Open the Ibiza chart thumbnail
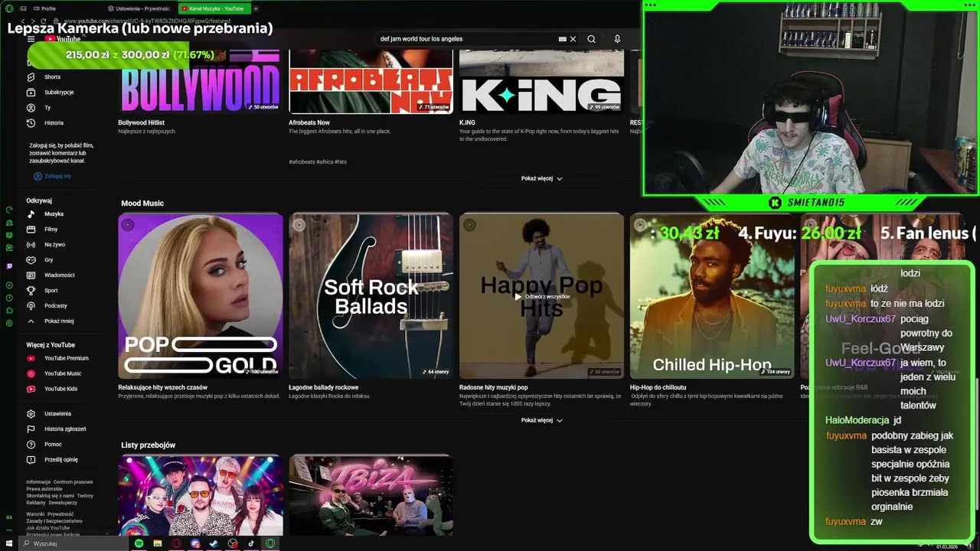980x551 pixels. pos(371,495)
